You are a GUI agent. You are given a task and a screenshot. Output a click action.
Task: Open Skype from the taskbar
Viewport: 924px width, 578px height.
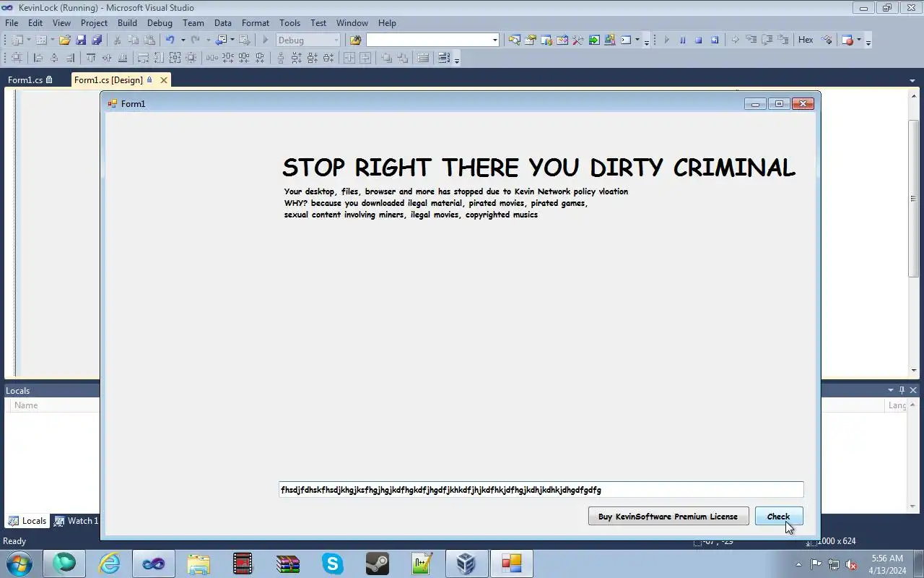coord(332,563)
